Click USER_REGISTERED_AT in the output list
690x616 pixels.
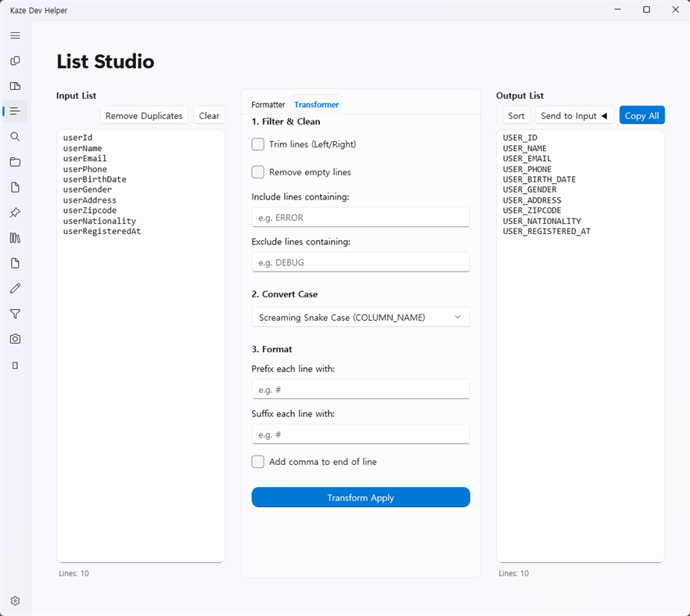547,231
